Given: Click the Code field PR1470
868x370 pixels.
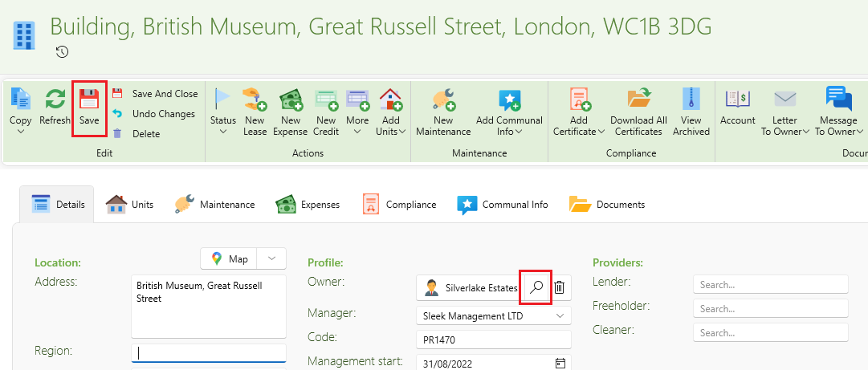Looking at the screenshot, I should [x=493, y=340].
